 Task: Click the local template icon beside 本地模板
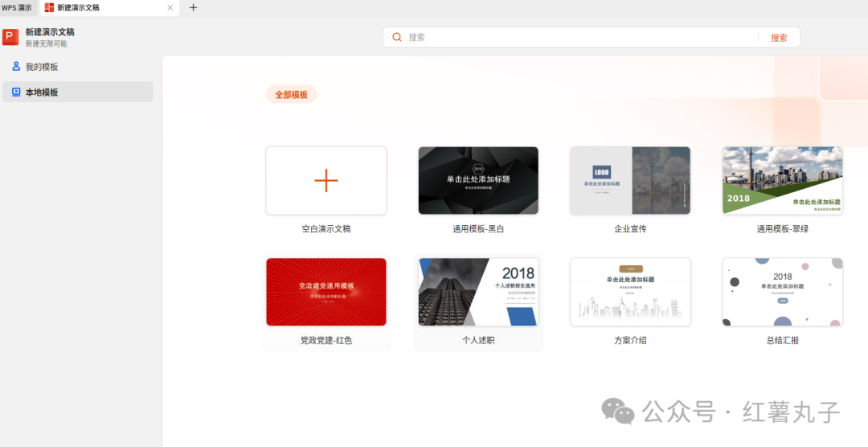tap(16, 92)
